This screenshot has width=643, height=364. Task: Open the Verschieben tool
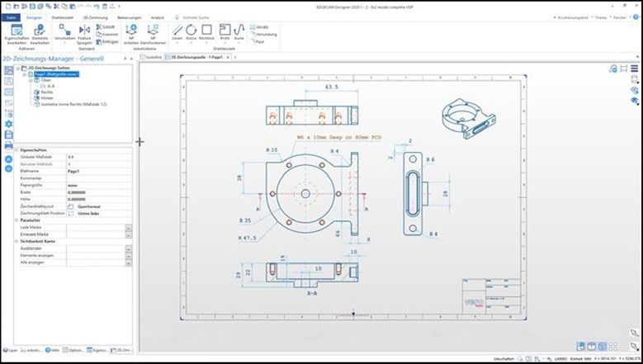tap(64, 34)
